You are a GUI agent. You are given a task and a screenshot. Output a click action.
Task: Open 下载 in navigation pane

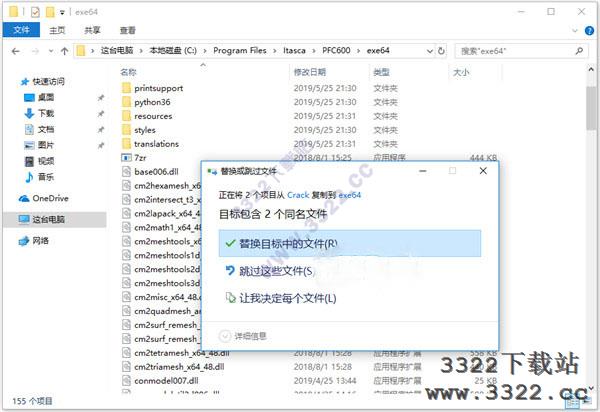(x=46, y=114)
